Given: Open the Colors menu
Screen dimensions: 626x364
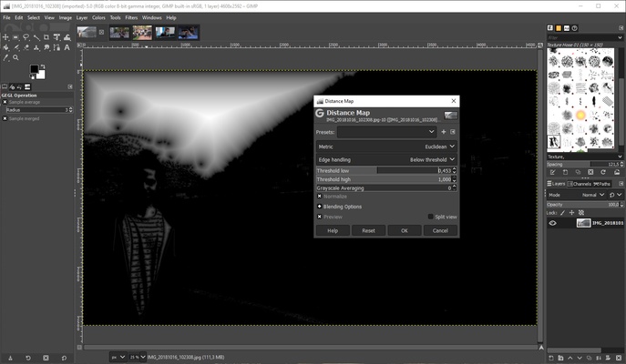Looking at the screenshot, I should coord(98,17).
